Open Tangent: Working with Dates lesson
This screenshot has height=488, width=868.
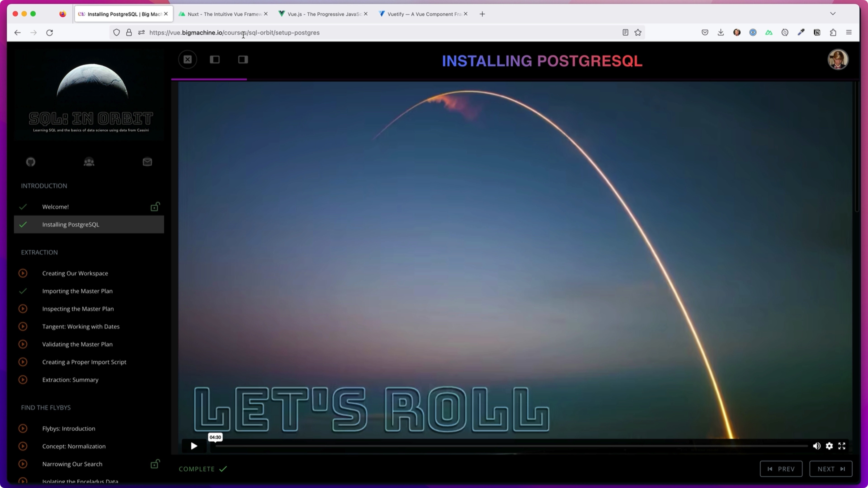tap(89, 326)
